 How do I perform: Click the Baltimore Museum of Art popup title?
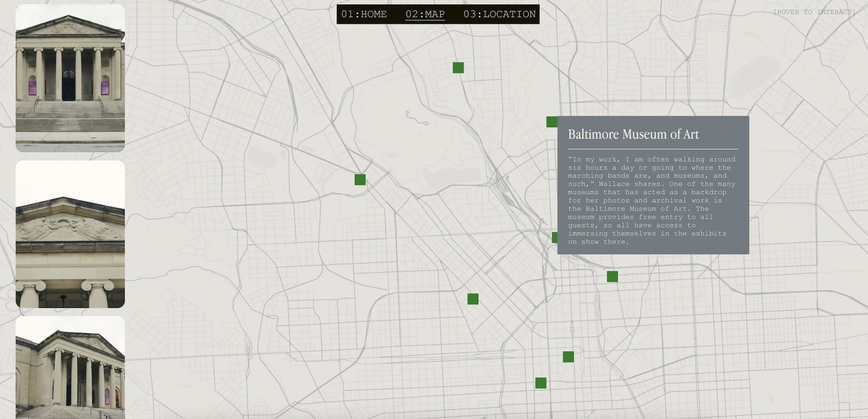click(633, 135)
